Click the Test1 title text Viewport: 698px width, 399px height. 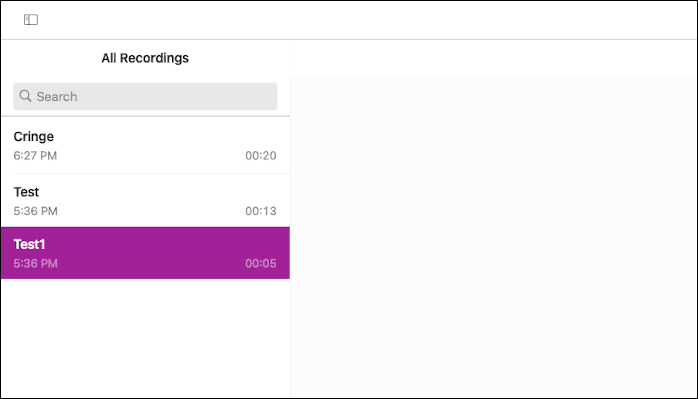click(29, 244)
